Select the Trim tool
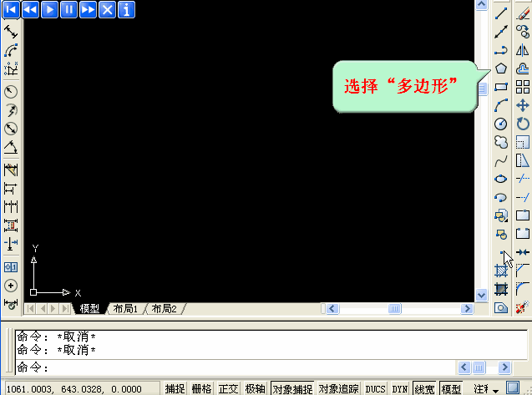Viewport: 532px width, 395px height. [x=523, y=179]
